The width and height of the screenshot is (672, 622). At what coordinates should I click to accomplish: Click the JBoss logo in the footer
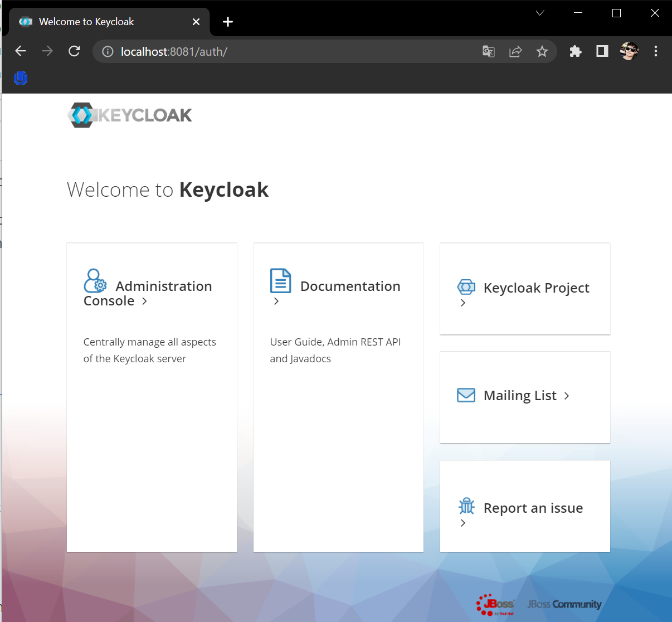pyautogui.click(x=495, y=604)
